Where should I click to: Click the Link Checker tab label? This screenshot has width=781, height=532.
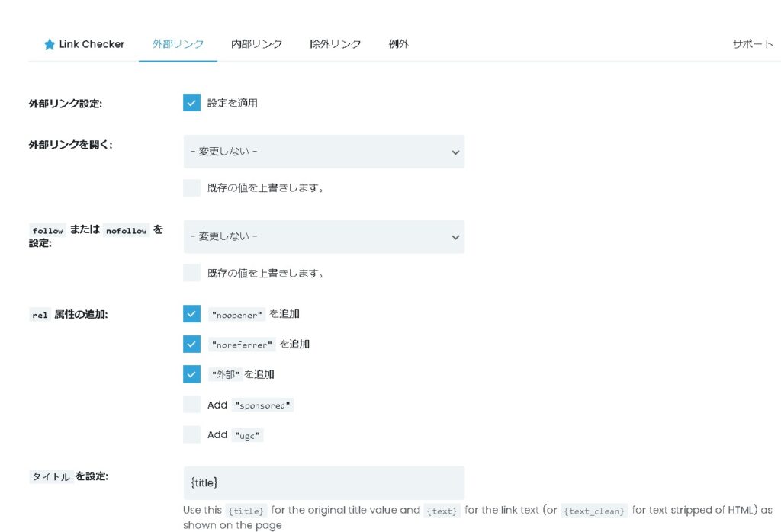click(x=92, y=44)
